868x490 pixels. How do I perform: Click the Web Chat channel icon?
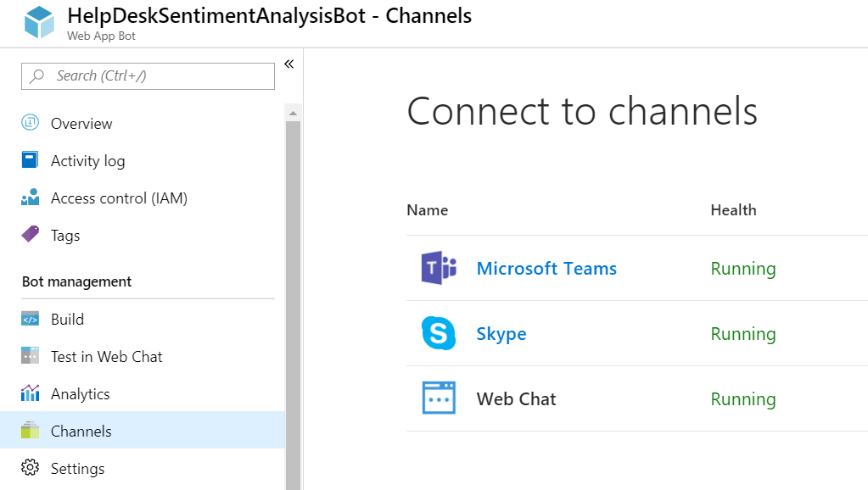[x=439, y=398]
